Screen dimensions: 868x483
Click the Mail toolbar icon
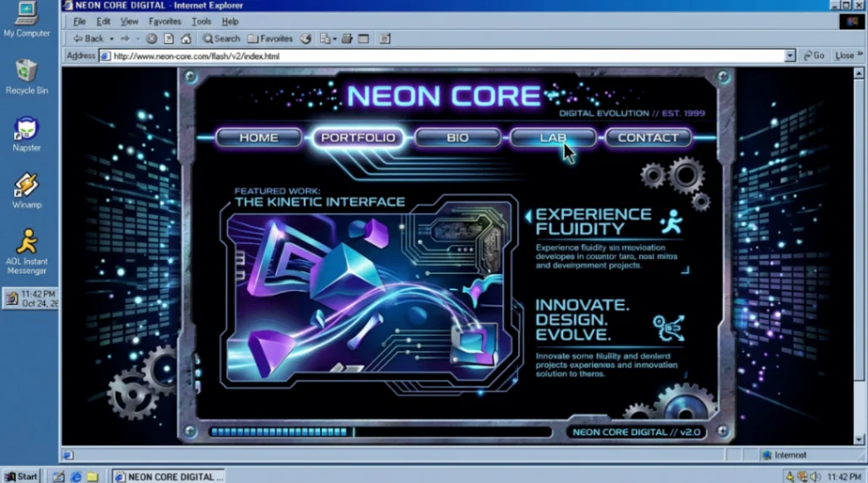325,39
